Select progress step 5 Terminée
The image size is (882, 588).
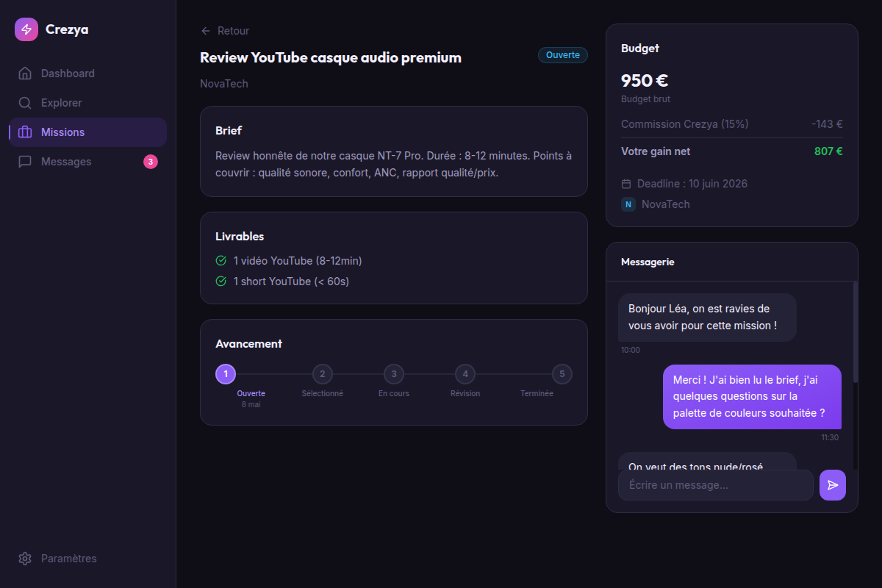click(562, 374)
